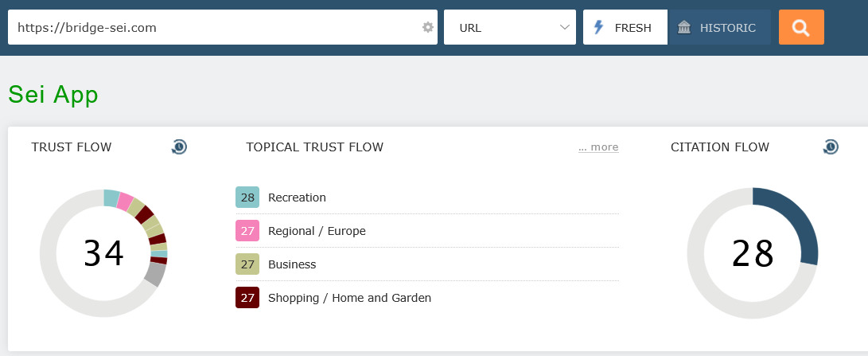868x356 pixels.
Task: Click the teal Recreation score swatch
Action: pos(247,198)
